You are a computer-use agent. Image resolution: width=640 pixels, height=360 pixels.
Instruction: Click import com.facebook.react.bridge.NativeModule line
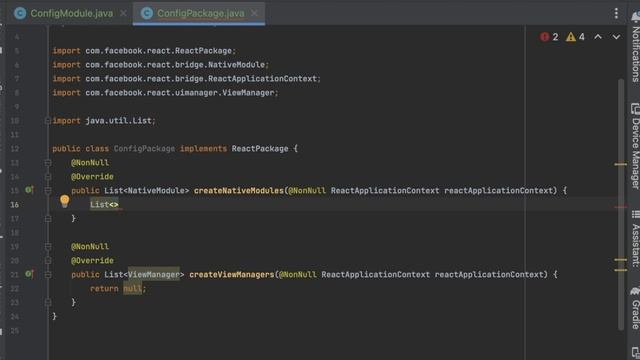click(161, 65)
